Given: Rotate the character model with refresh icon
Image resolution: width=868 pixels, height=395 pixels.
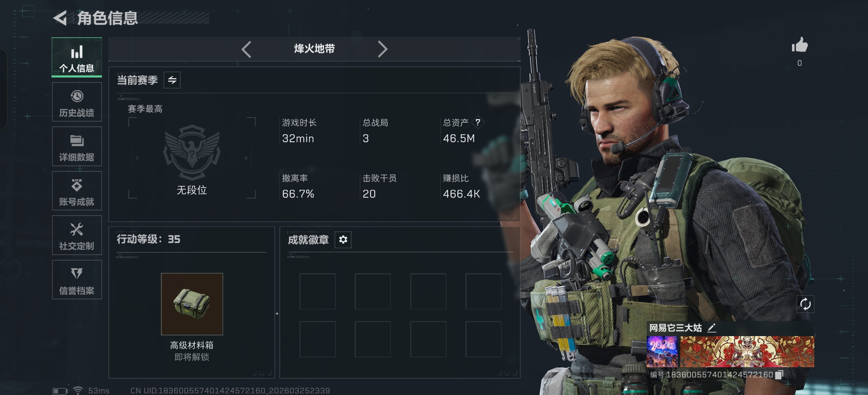Looking at the screenshot, I should 805,304.
